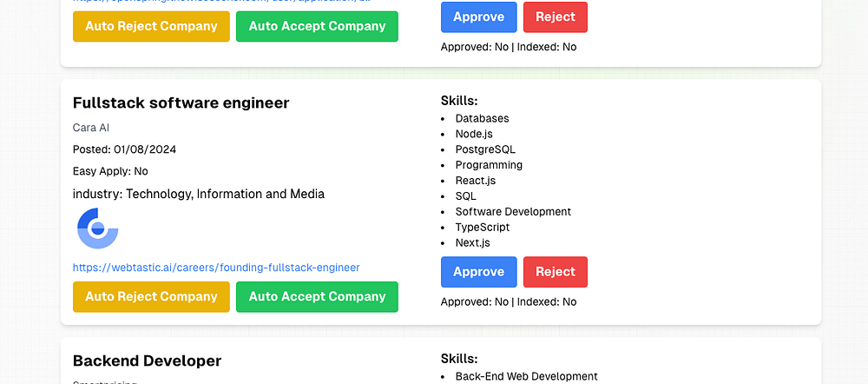Choose the Next.js skill entry
Screen dimensions: 868x384
click(x=473, y=243)
